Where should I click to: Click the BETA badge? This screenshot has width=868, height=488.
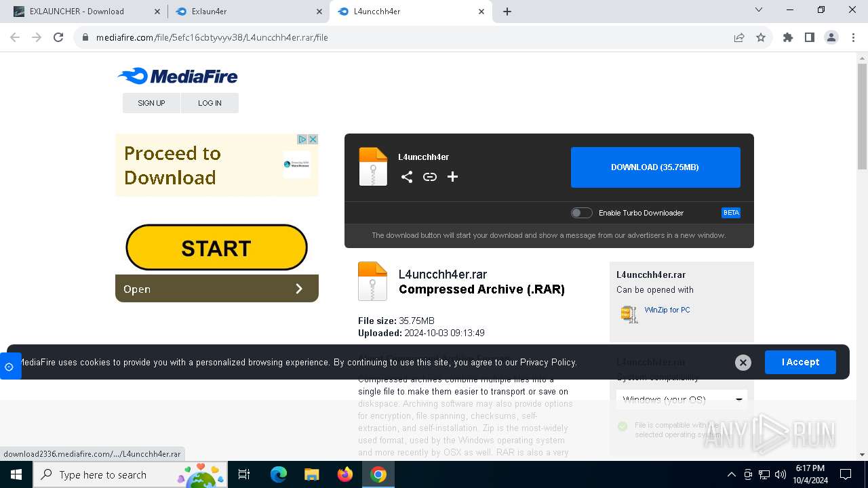731,213
